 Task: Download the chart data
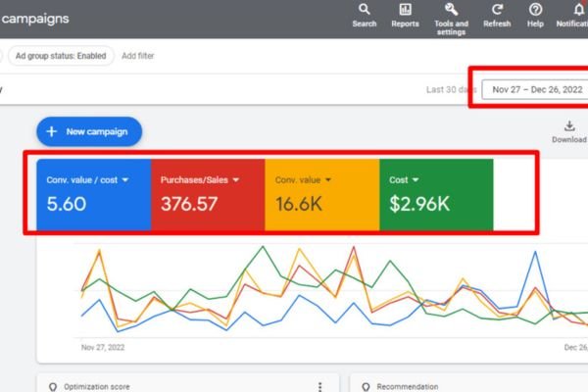click(x=568, y=131)
